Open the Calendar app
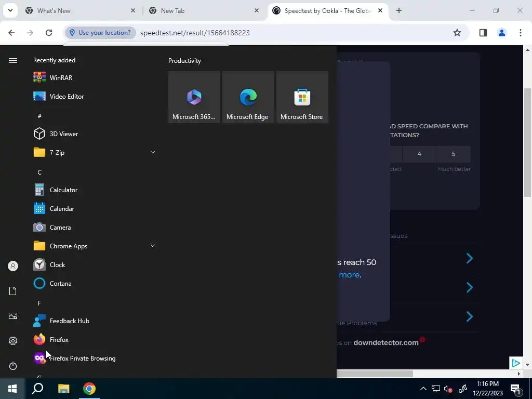 click(95, 209)
